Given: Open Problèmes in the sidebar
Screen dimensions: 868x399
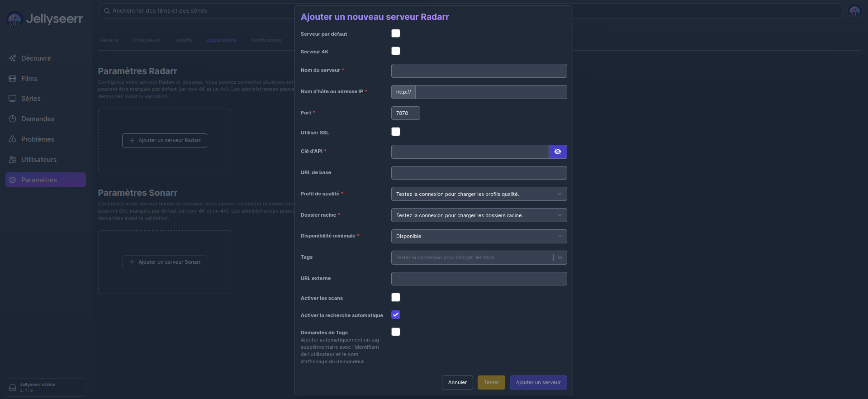Looking at the screenshot, I should point(46,139).
